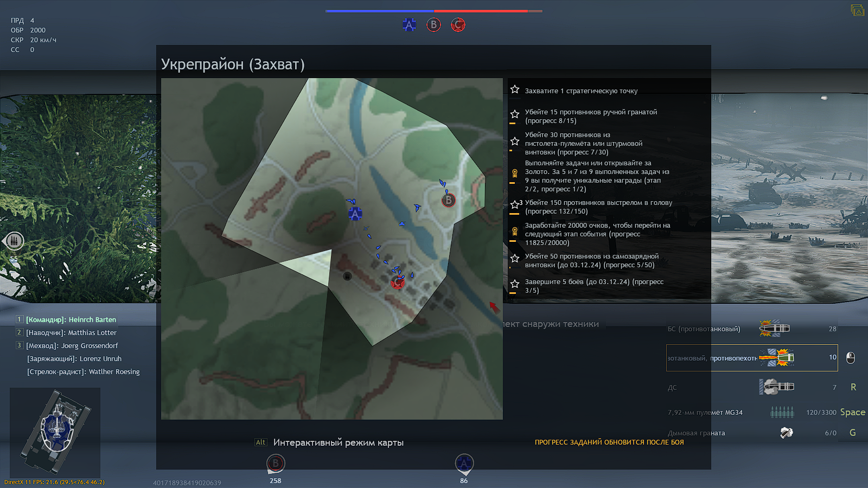Click star icon of submachine gun kills task
Image resolution: width=868 pixels, height=488 pixels.
pyautogui.click(x=515, y=142)
